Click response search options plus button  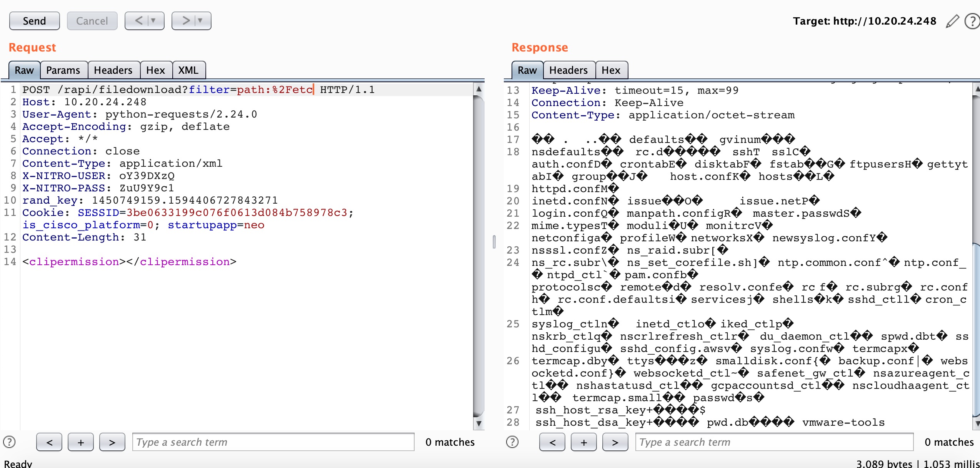click(584, 442)
